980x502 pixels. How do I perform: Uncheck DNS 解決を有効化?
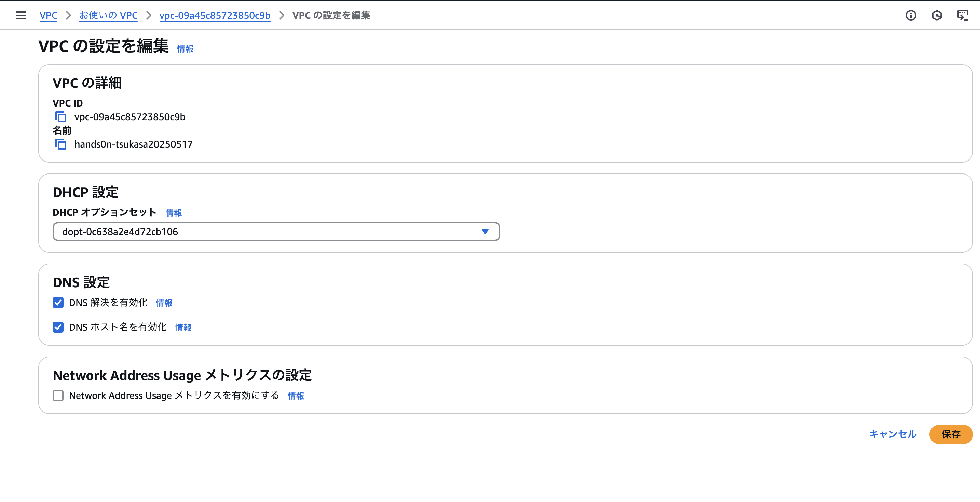(x=58, y=303)
